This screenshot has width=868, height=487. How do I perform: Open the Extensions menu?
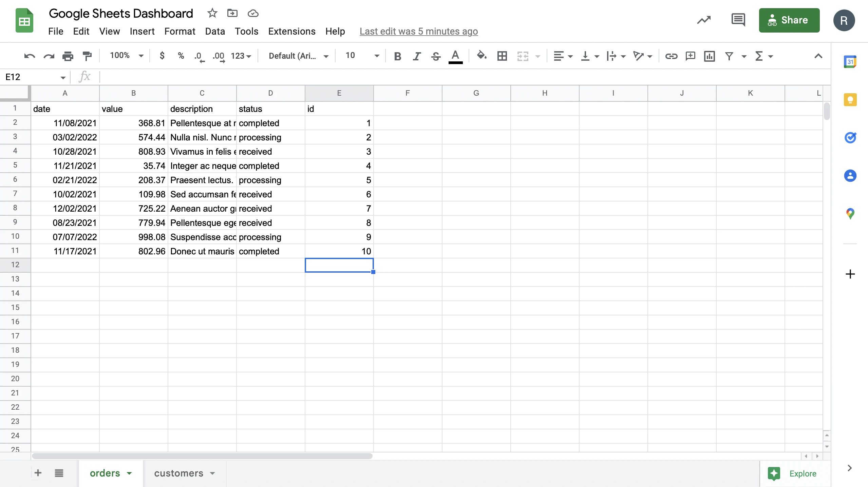tap(291, 31)
